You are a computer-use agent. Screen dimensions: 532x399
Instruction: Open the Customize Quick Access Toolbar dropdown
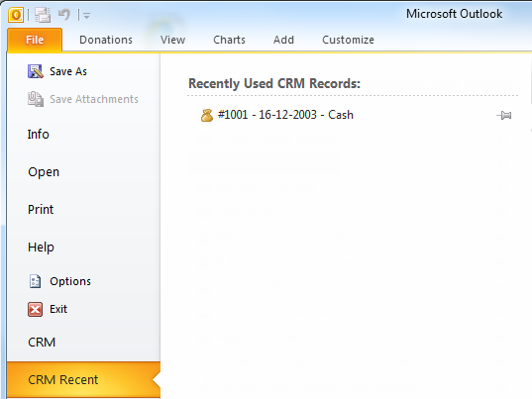coord(86,16)
